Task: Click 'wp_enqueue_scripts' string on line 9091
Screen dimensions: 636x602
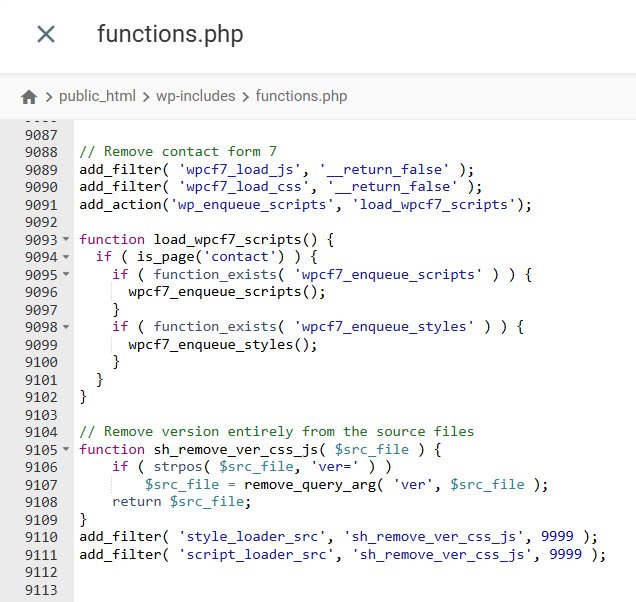Action: pos(252,205)
